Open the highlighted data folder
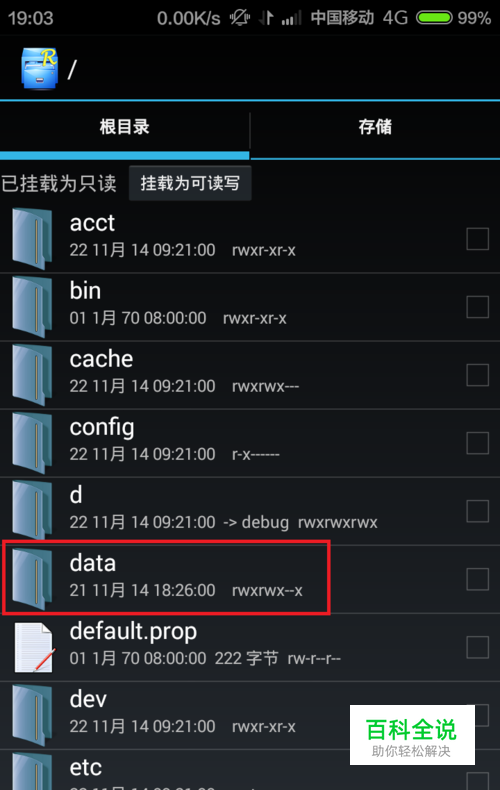Image resolution: width=500 pixels, height=790 pixels. 166,577
